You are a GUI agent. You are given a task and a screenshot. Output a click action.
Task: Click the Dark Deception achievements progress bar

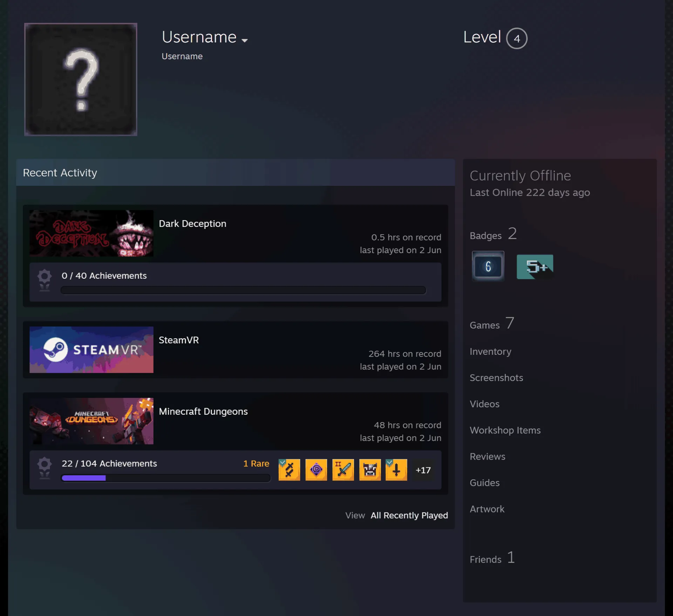[243, 290]
